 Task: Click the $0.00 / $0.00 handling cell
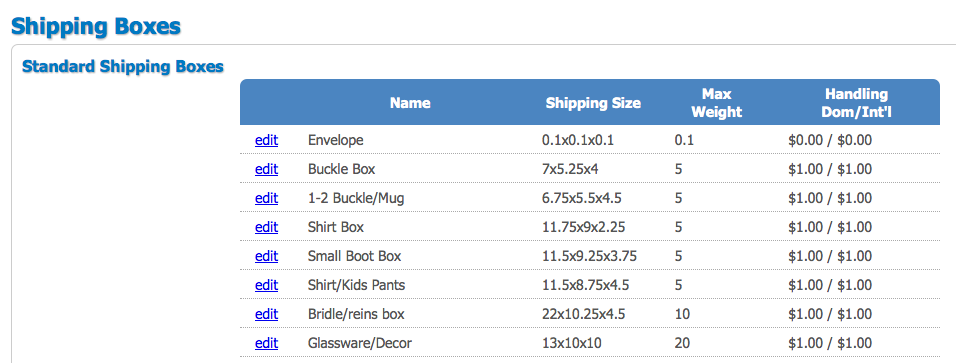[x=830, y=140]
